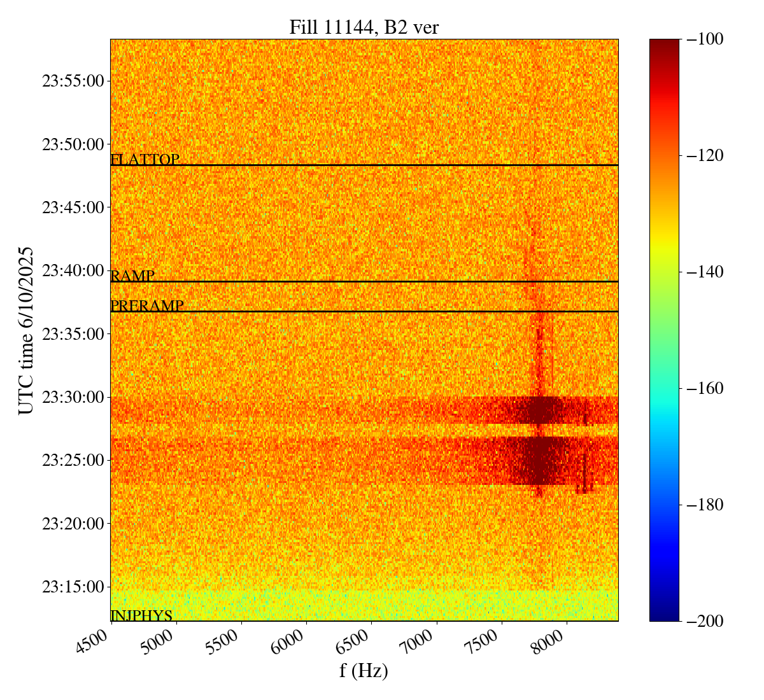
Task: Select the "UTC time 6/10/2025" y-axis label
Action: coord(25,330)
